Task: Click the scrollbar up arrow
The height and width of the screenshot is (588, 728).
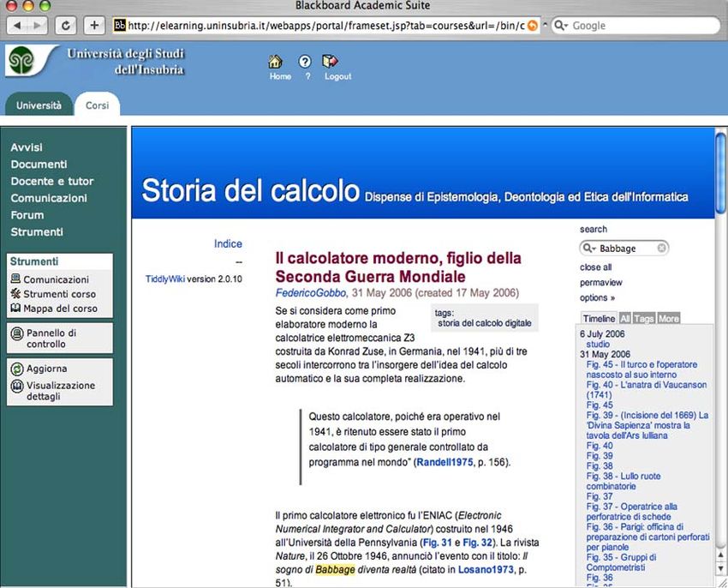Action: 720,554
